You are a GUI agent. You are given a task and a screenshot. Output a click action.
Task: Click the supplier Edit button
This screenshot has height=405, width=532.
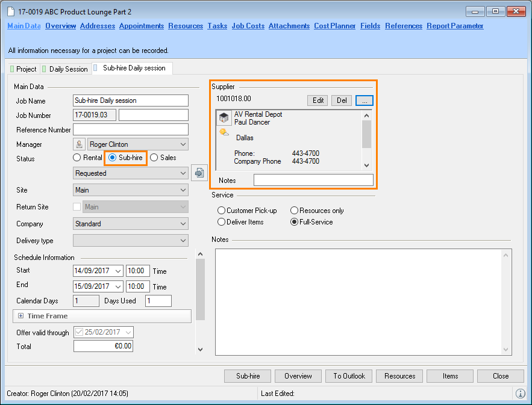pos(318,100)
